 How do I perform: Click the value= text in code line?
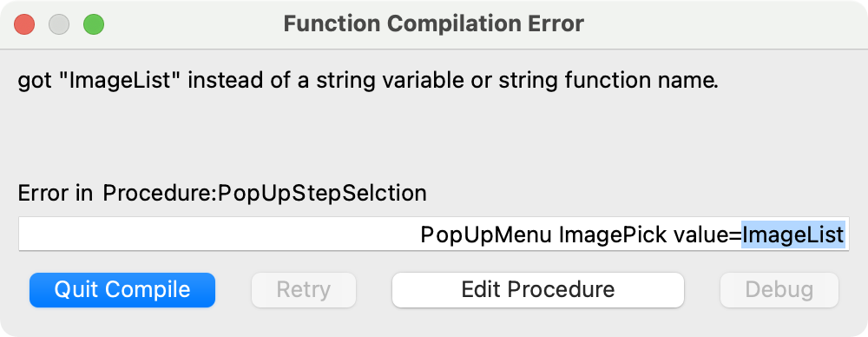(707, 235)
